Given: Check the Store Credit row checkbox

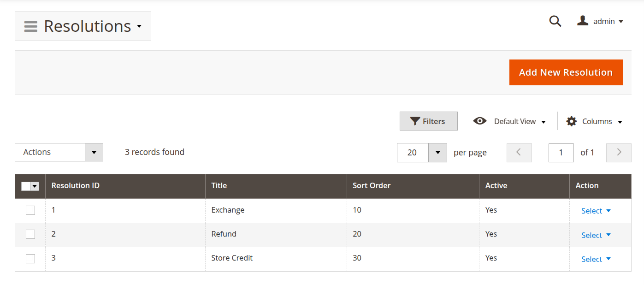Looking at the screenshot, I should tap(30, 259).
